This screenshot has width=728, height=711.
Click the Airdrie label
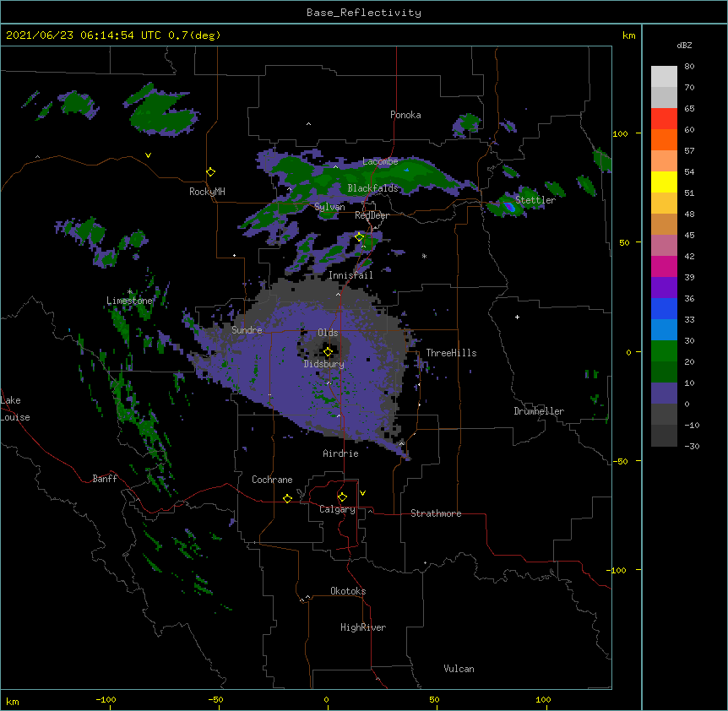(x=340, y=453)
